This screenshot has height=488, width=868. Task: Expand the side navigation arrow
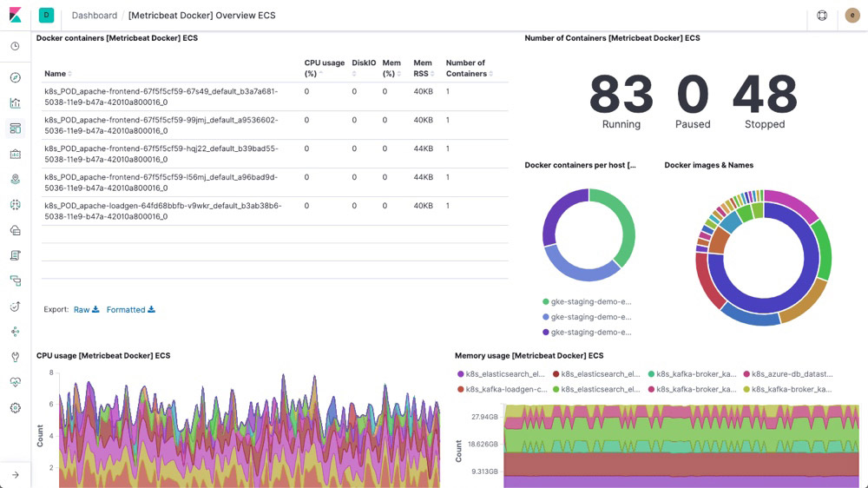click(x=16, y=475)
